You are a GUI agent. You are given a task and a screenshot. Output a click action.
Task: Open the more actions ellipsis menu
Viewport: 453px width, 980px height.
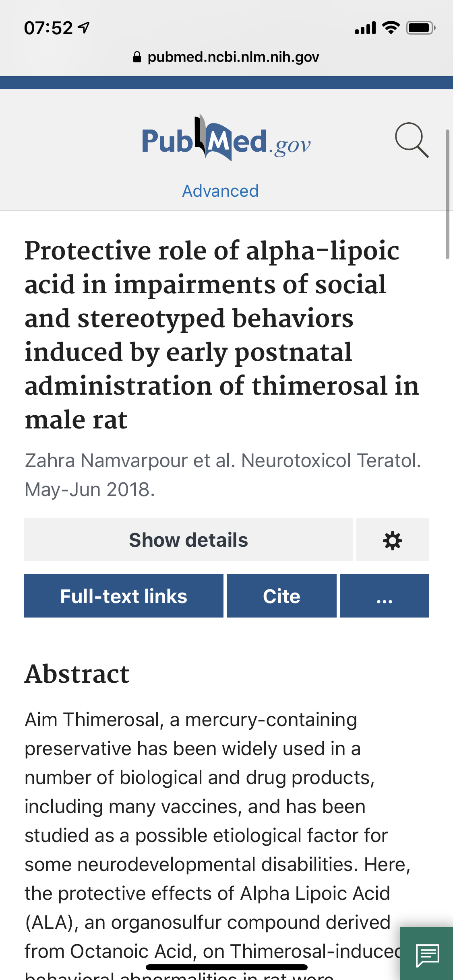pyautogui.click(x=384, y=596)
